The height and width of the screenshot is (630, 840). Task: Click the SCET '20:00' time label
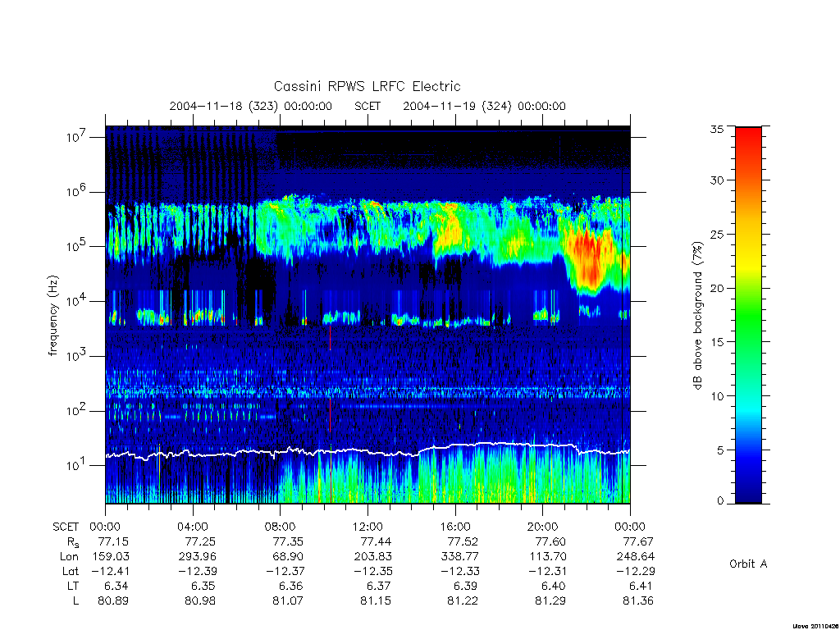pos(543,527)
